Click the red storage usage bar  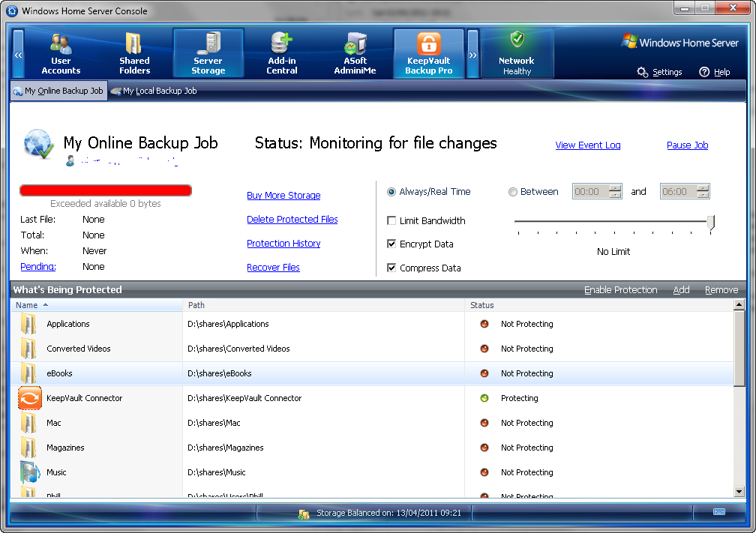point(106,190)
